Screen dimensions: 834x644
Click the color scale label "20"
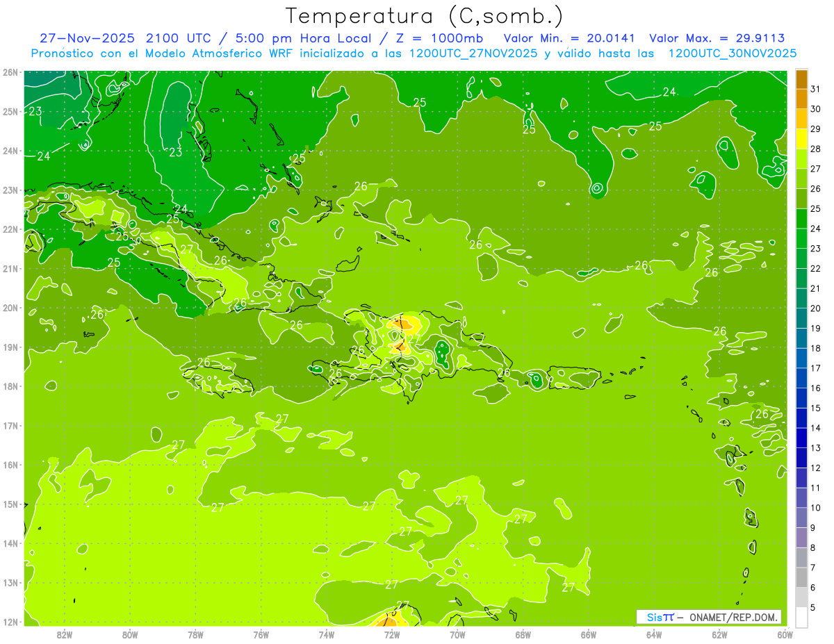click(815, 308)
